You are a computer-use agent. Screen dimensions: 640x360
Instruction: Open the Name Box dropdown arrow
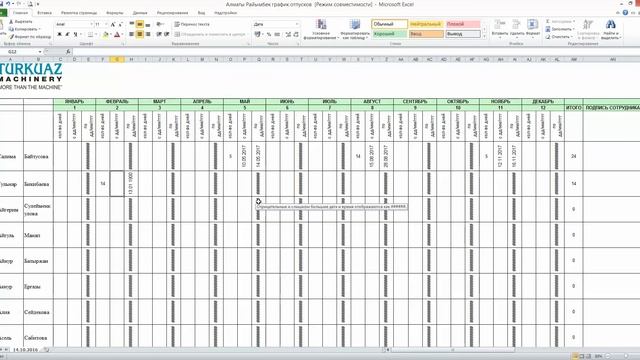coord(40,52)
